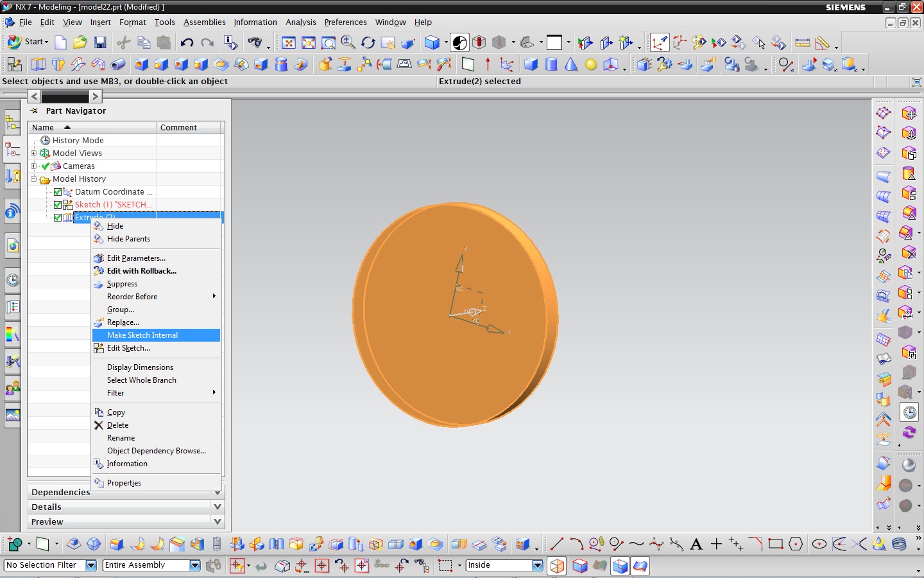Uncheck the Sketch (1) checkbox in Part Navigator
Screen dimensions: 924x578
(58, 204)
